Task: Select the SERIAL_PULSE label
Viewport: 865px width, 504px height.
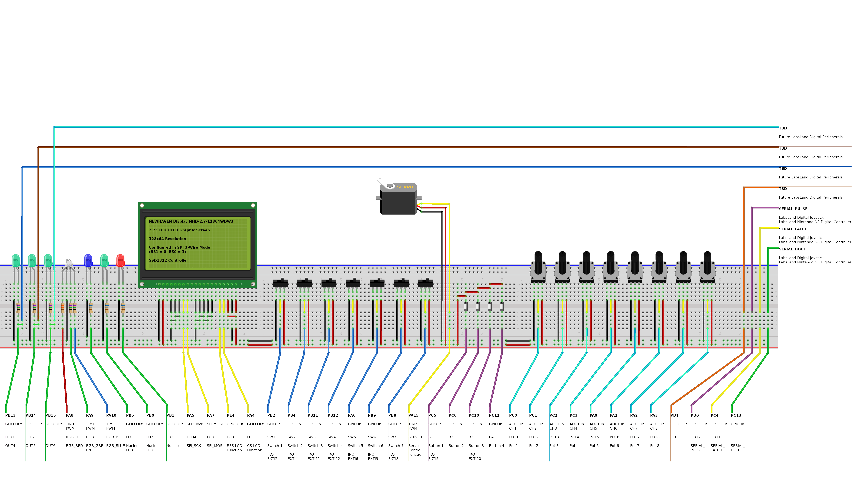Action: 793,209
